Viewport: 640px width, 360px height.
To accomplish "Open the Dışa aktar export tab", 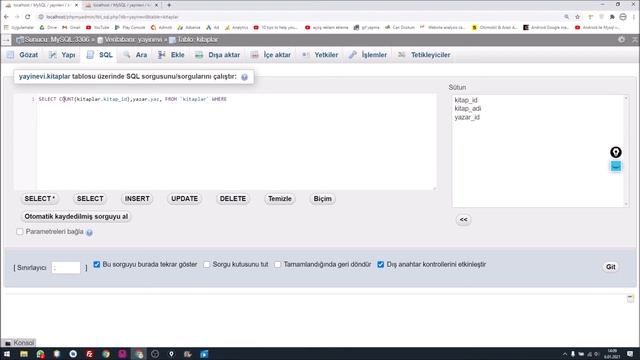I will (x=218, y=55).
